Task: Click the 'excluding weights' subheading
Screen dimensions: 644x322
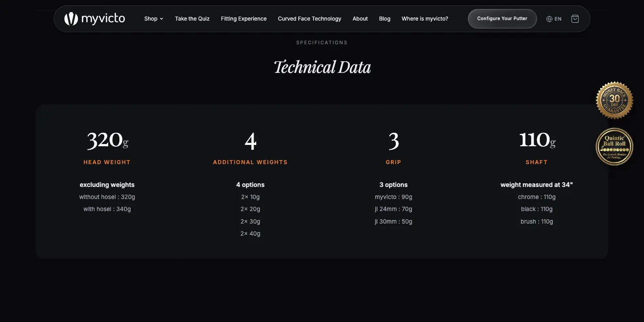Action: pyautogui.click(x=107, y=185)
